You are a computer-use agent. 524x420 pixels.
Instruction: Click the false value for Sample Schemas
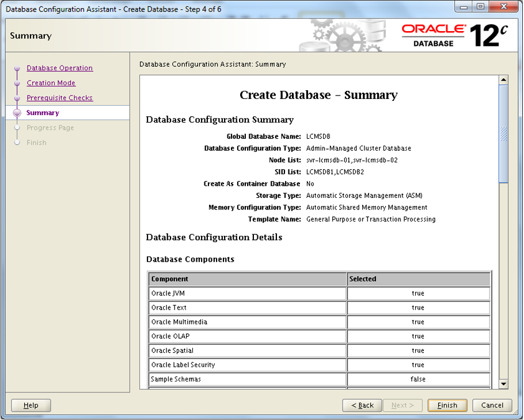[418, 379]
